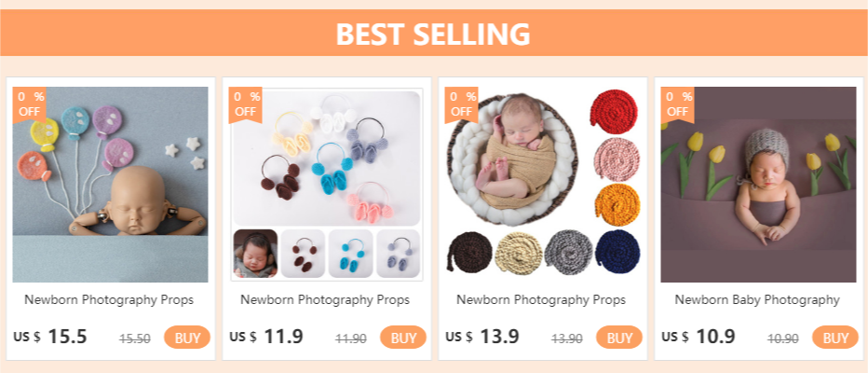
Task: Click the 0% OFF badge on balloons product
Action: click(x=30, y=104)
